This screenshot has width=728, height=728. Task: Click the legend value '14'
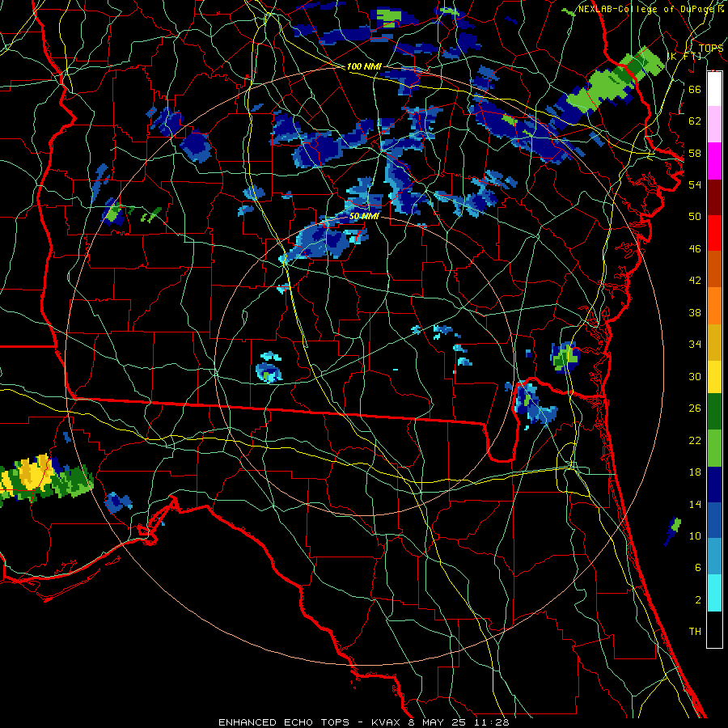coord(695,504)
